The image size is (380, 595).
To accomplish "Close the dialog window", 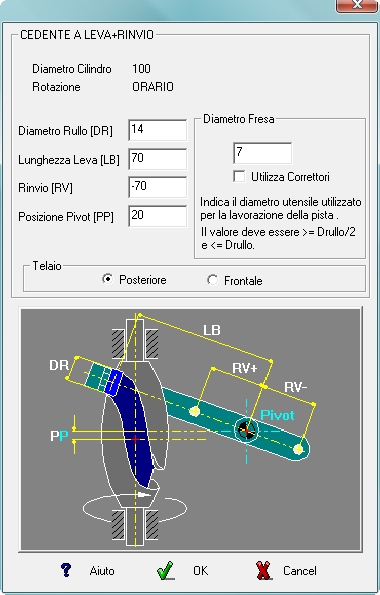I will click(x=357, y=5).
